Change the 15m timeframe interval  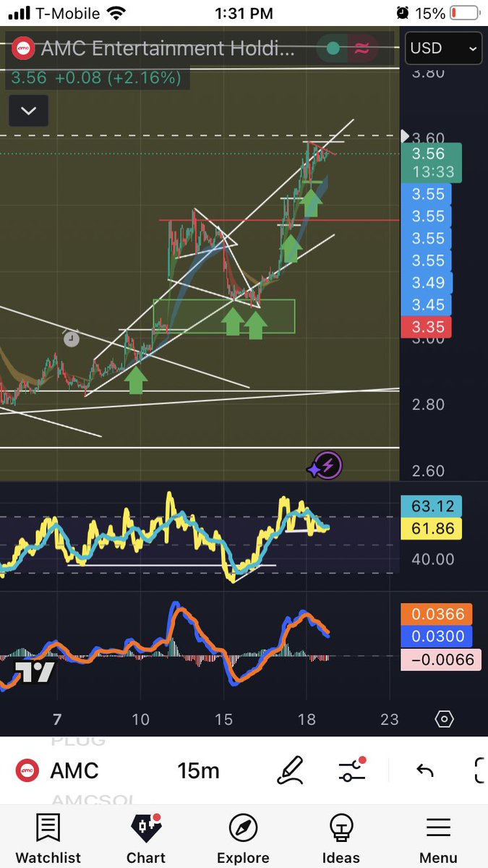198,770
